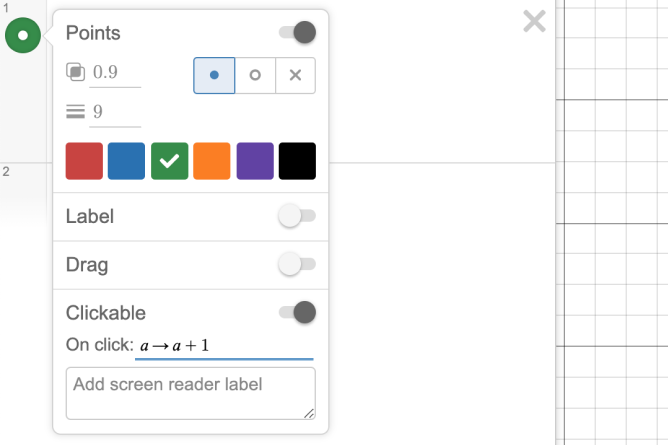Pick the blue color swatch

[127, 161]
